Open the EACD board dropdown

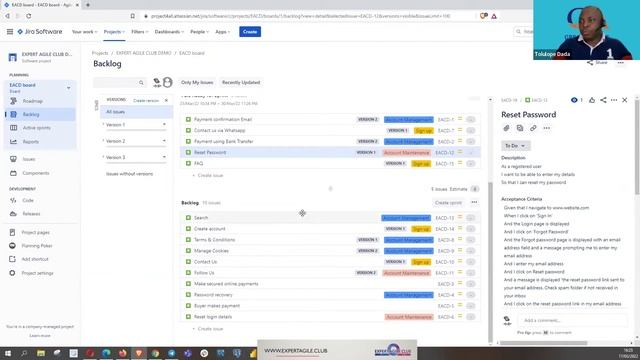point(69,88)
